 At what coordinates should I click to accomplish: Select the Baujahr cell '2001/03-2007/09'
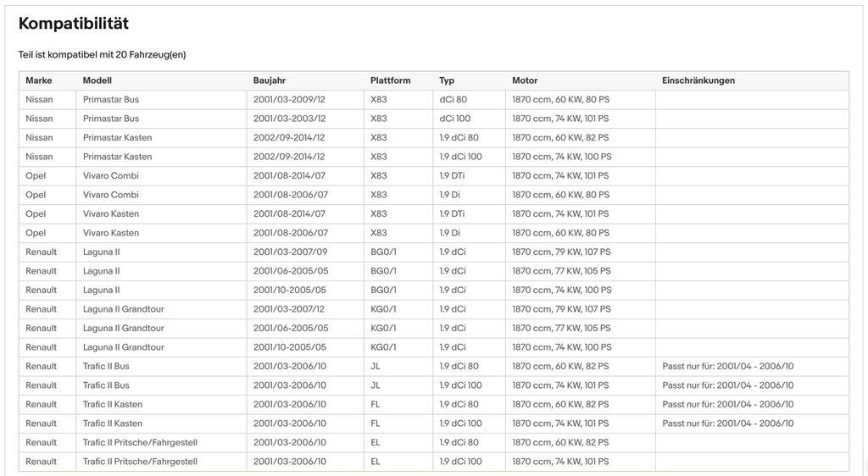pos(290,252)
